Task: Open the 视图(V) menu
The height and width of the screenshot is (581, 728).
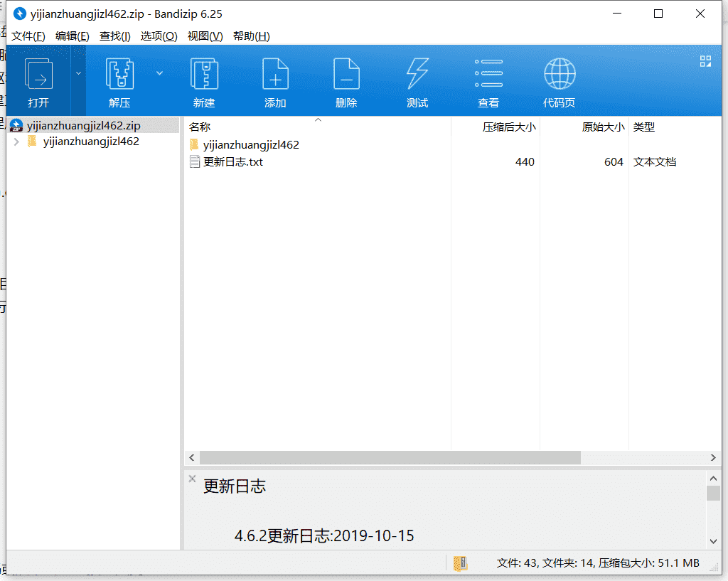Action: 205,36
